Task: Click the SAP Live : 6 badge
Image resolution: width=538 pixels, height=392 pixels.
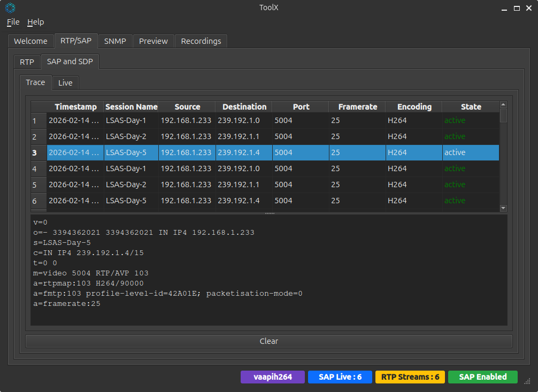Action: (340, 377)
